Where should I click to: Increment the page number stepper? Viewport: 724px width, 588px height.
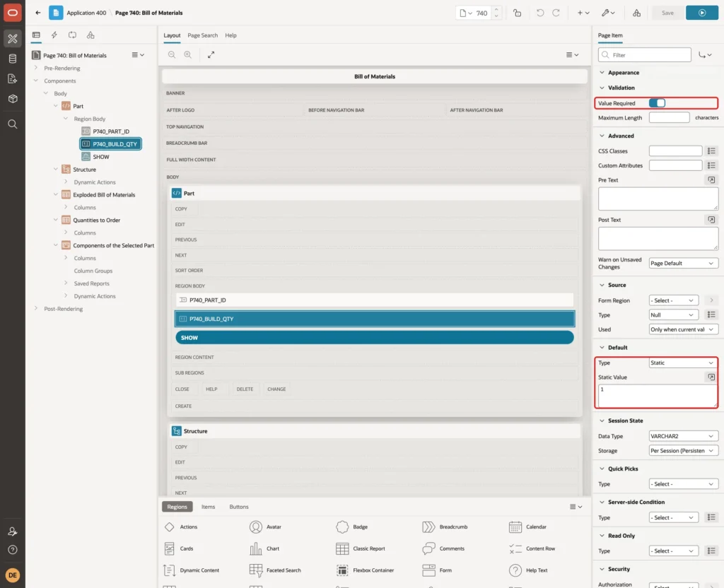(x=496, y=9)
